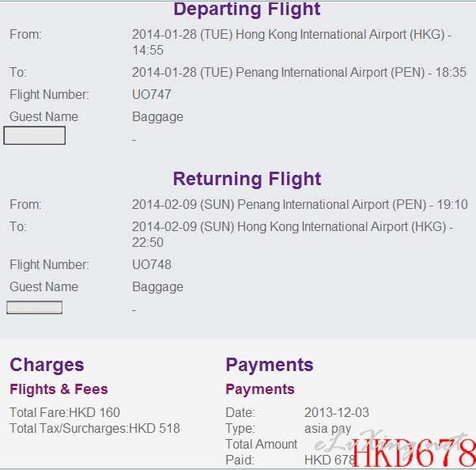Click flight number UO748
The height and width of the screenshot is (470, 476).
(x=152, y=264)
